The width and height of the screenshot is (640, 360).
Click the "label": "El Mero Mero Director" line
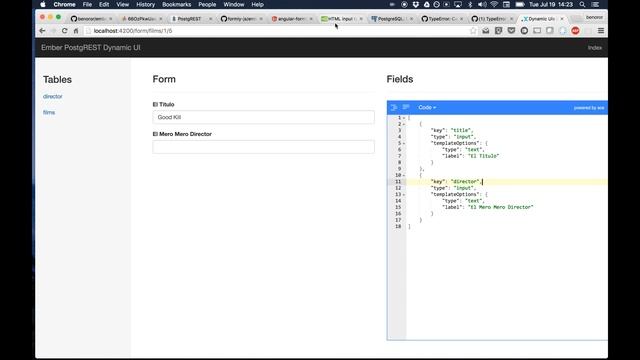click(488, 207)
